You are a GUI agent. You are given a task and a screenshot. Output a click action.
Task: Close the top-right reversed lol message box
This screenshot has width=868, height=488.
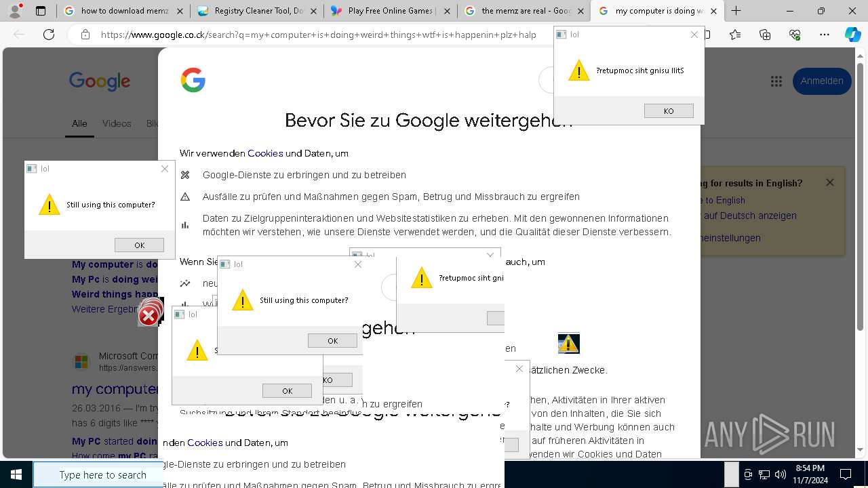click(x=694, y=35)
